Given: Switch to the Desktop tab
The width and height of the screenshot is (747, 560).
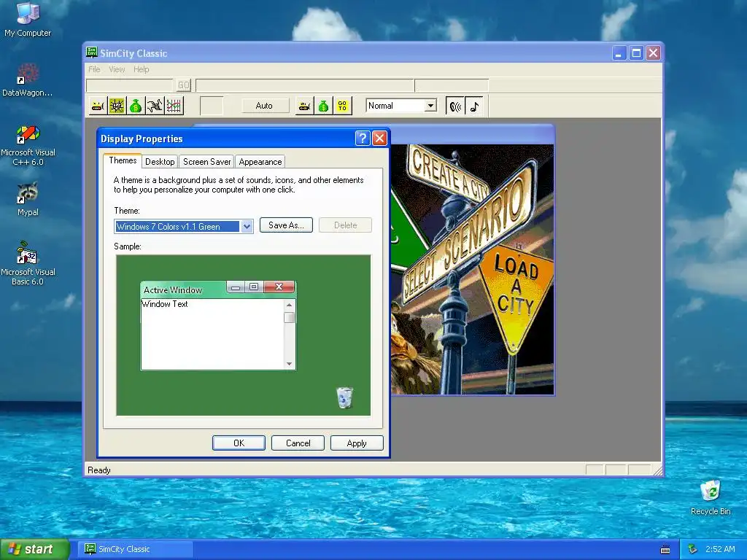Looking at the screenshot, I should pos(160,162).
